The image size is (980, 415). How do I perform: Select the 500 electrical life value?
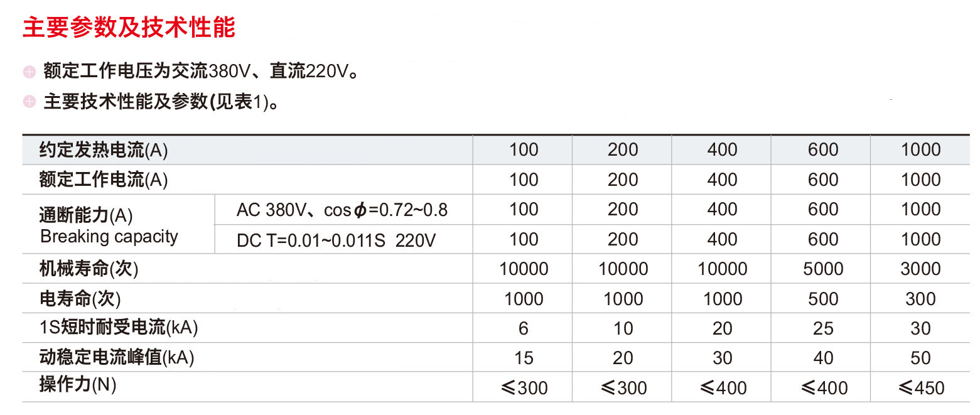(823, 299)
